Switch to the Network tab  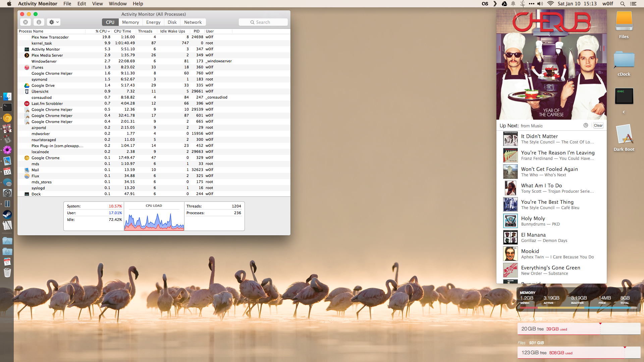(x=193, y=22)
